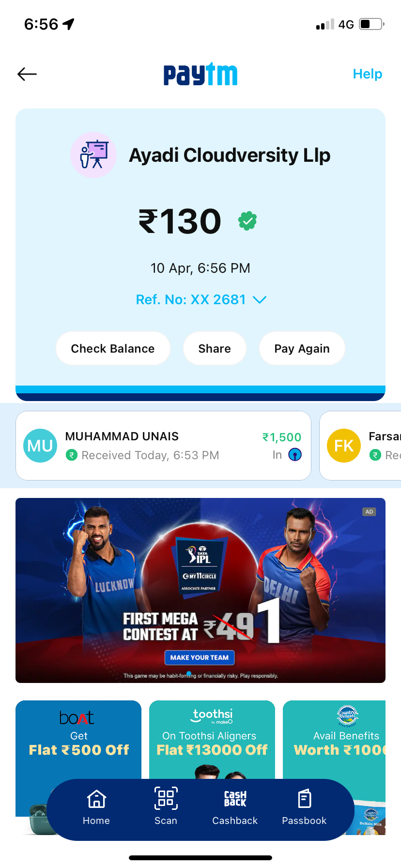
Task: Tap the Check Balance button
Action: coord(113,348)
